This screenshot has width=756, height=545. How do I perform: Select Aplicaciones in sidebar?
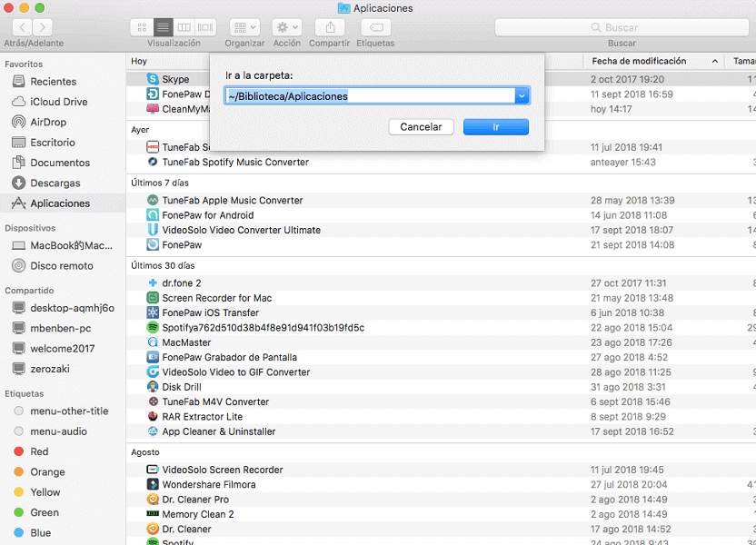[x=60, y=203]
